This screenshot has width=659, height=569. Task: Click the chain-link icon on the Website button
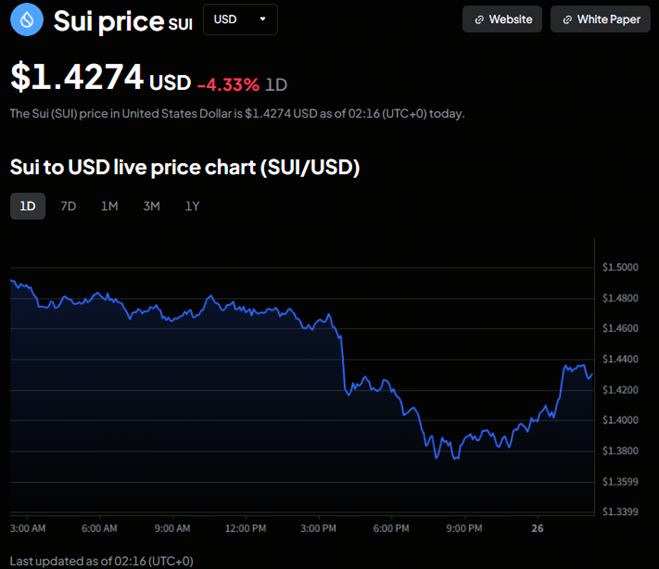[x=479, y=19]
